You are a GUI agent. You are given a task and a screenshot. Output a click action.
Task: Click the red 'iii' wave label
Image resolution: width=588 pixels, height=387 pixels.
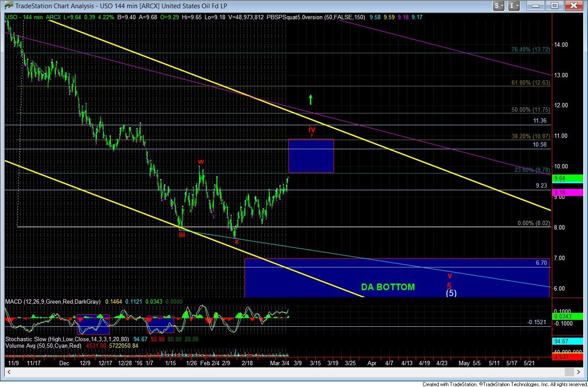[181, 234]
